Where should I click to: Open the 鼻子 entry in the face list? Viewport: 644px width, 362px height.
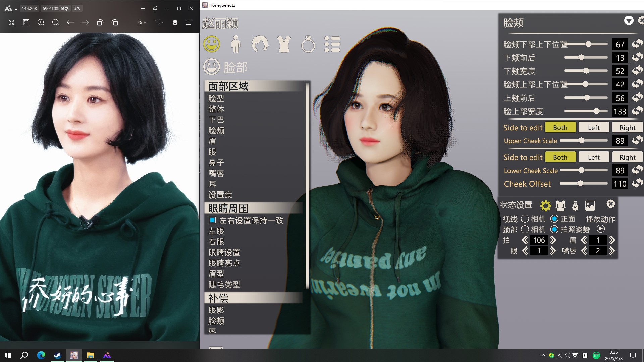(216, 163)
